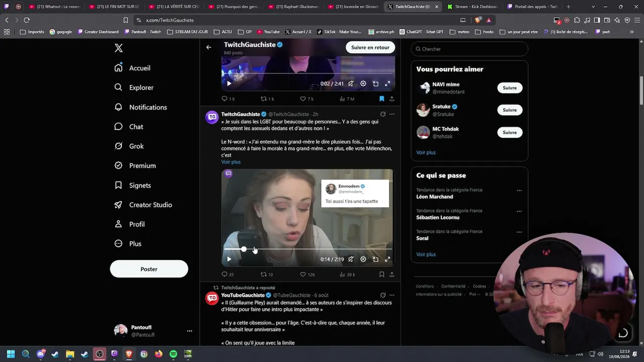Play the top video at 0:02 / 2:41
Image resolution: width=644 pixels, height=362 pixels.
tap(229, 83)
